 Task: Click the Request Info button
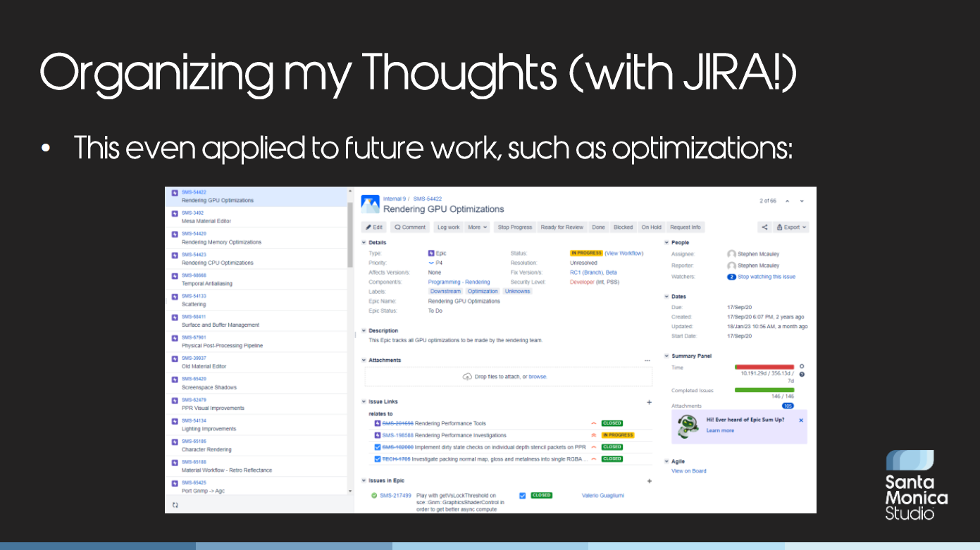(685, 227)
